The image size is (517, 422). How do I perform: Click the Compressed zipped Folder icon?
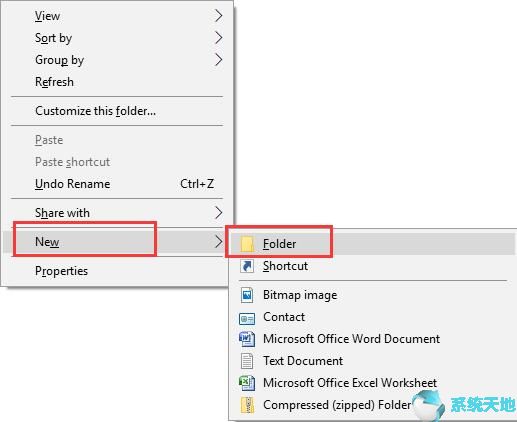247,405
